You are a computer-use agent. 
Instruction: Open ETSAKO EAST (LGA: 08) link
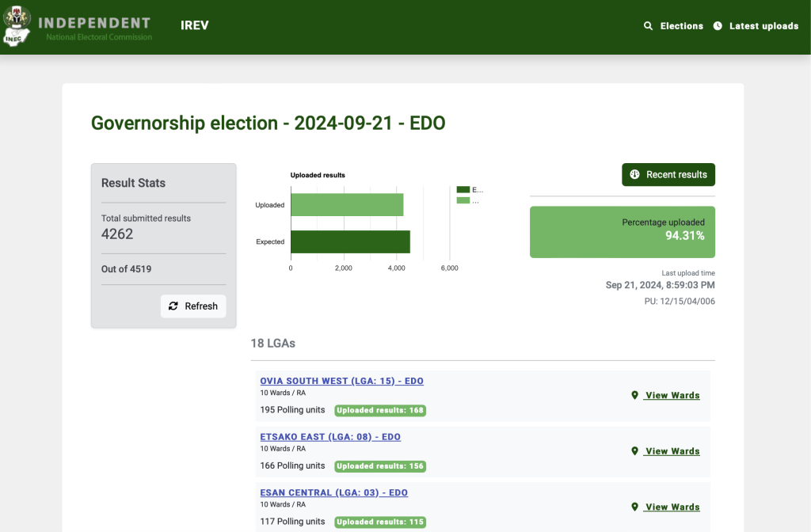pyautogui.click(x=330, y=437)
